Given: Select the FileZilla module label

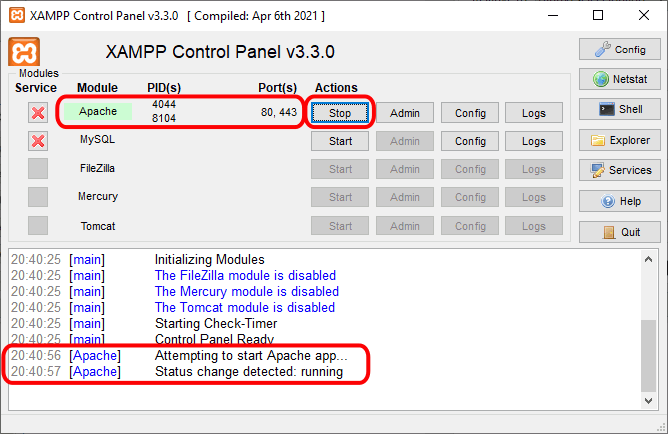Looking at the screenshot, I should click(x=98, y=168).
